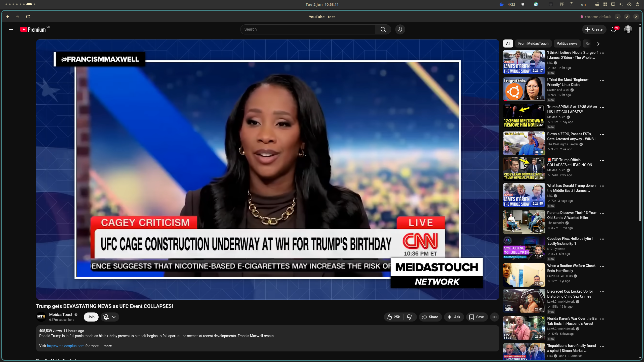
Task: Open the YouTube hamburger guide menu
Action: coord(11,29)
